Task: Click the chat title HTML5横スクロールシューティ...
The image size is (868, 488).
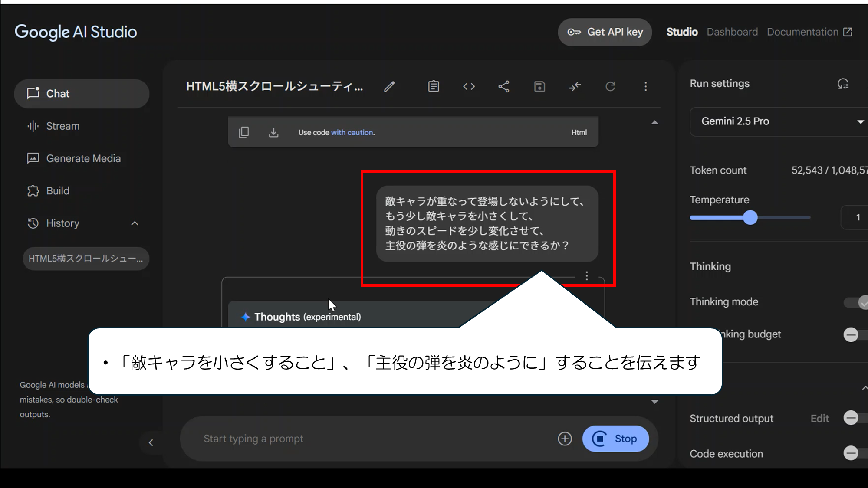Action: [x=274, y=86]
